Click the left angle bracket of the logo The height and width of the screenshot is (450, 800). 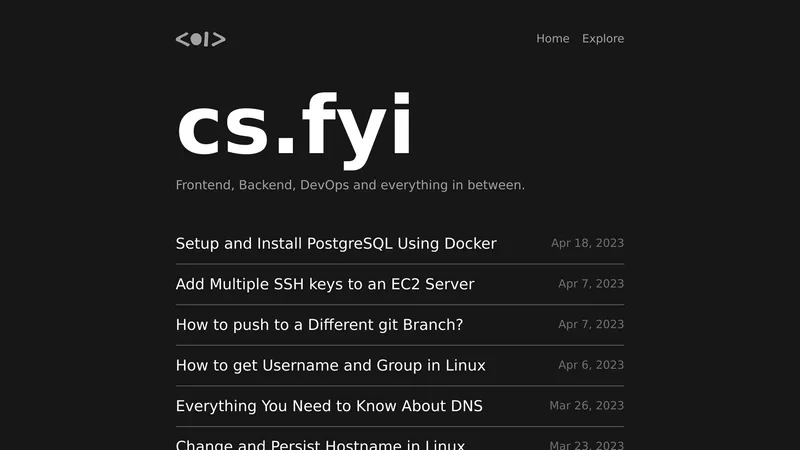[x=182, y=39]
